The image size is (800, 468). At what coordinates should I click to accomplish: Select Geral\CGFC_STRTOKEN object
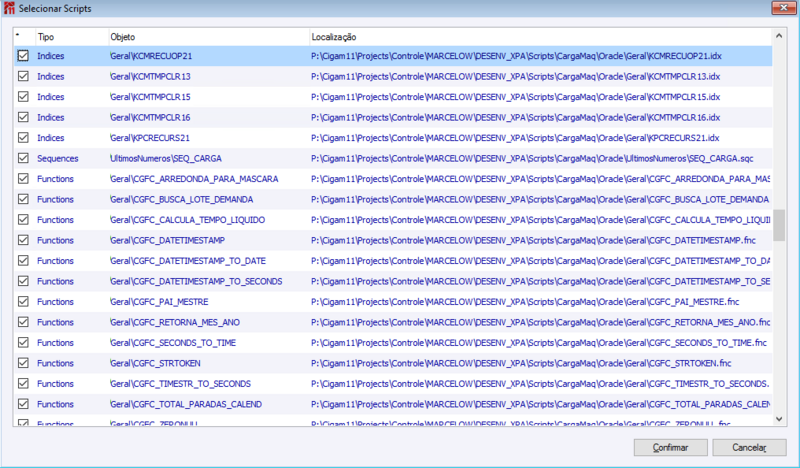coord(155,363)
